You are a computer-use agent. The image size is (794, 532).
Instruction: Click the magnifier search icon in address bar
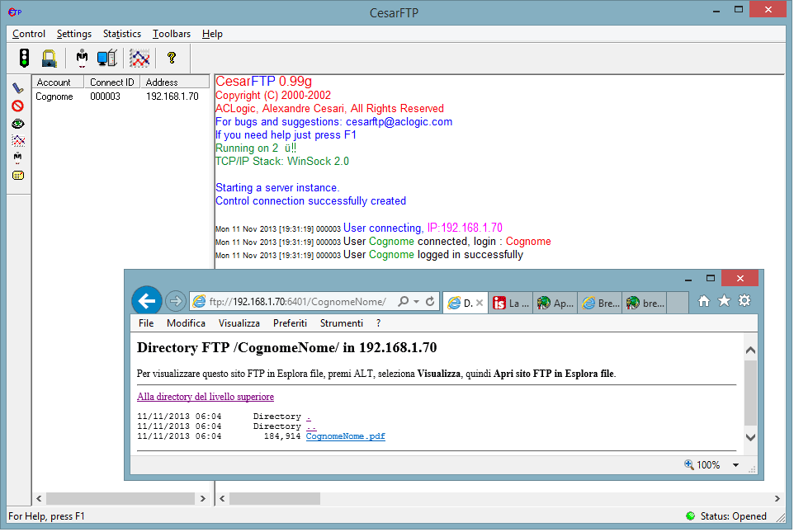pyautogui.click(x=403, y=302)
